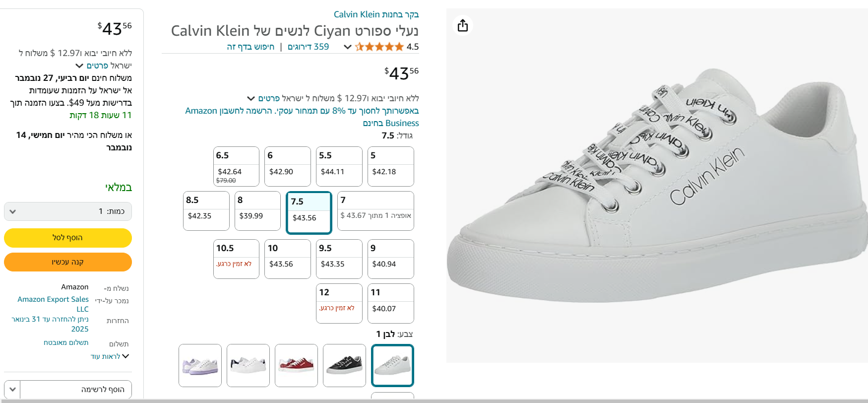The image size is (868, 403).
Task: Visit the Calvin Klein store link
Action: click(x=376, y=14)
